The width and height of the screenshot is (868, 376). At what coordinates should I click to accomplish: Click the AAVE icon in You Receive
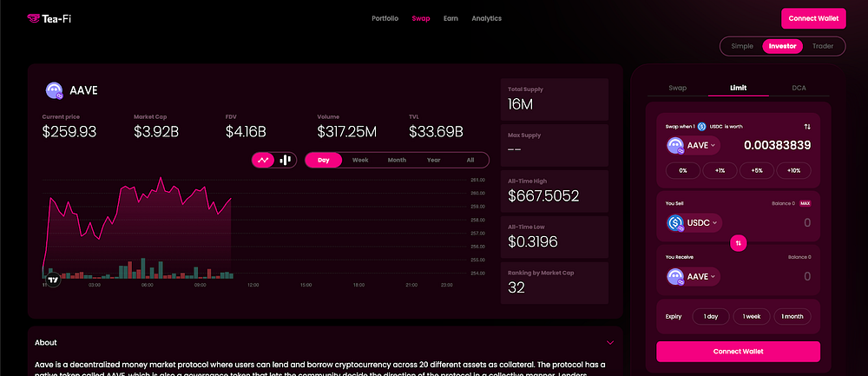click(x=676, y=276)
